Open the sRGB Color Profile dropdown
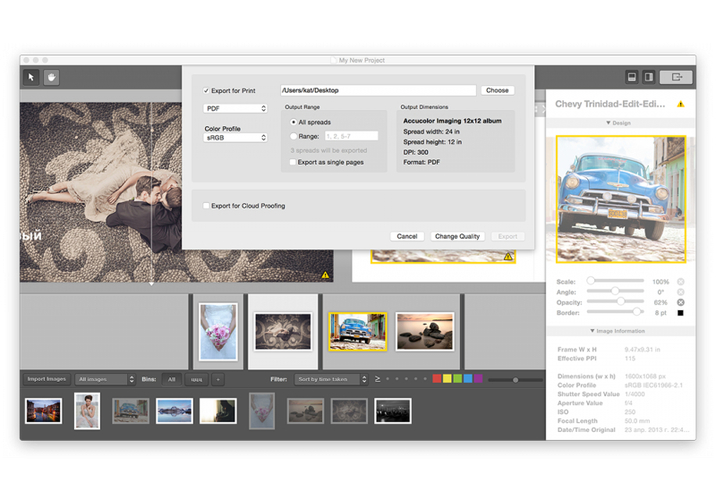 (x=235, y=137)
